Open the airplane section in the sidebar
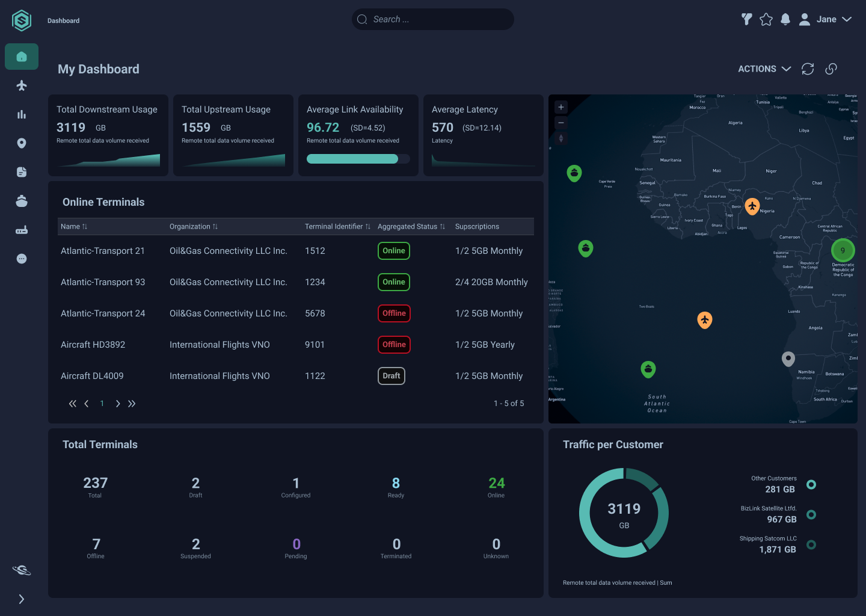Viewport: 866px width, 616px height. [x=22, y=85]
